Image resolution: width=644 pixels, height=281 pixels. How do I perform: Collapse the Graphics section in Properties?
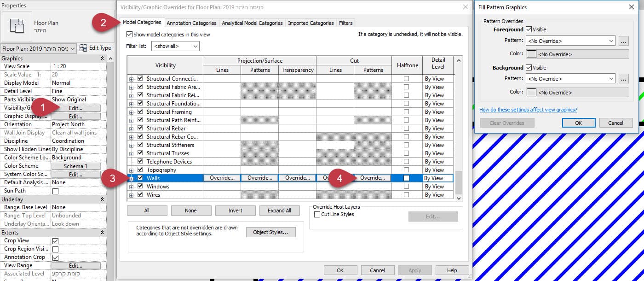pyautogui.click(x=102, y=59)
